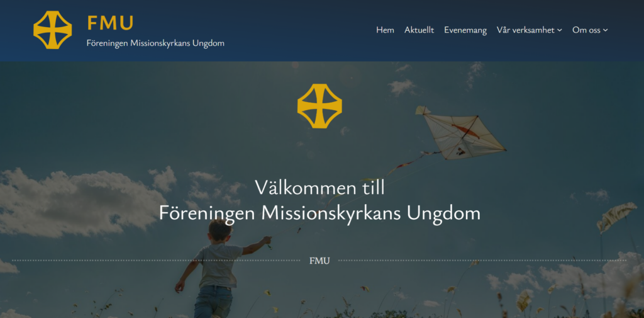Click the dotted divider left of FMU
This screenshot has width=644, height=318.
click(156, 261)
